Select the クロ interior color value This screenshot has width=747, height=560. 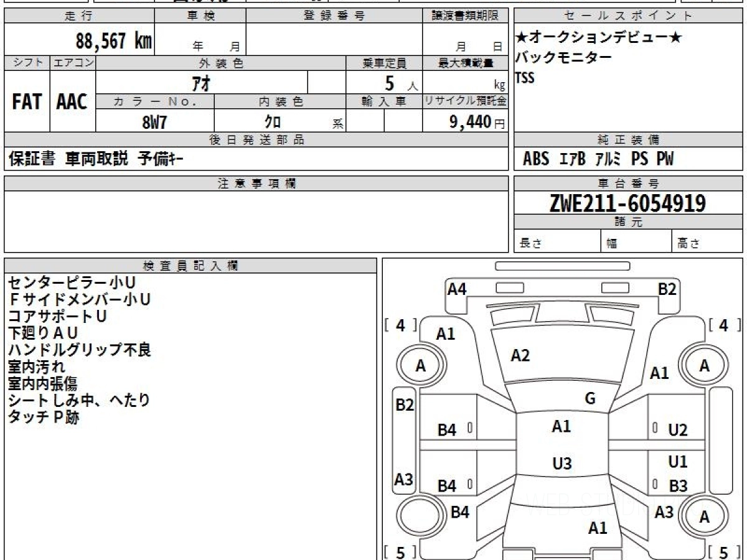pos(273,122)
